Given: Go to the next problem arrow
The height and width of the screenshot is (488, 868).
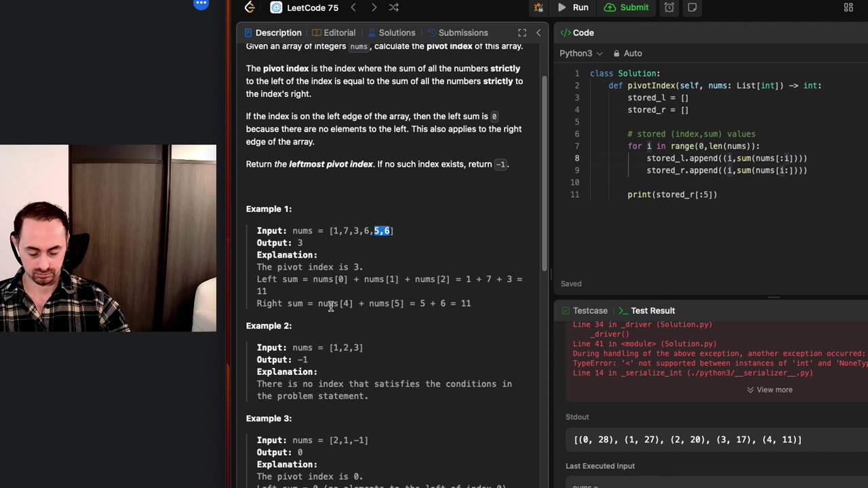Looking at the screenshot, I should [374, 7].
